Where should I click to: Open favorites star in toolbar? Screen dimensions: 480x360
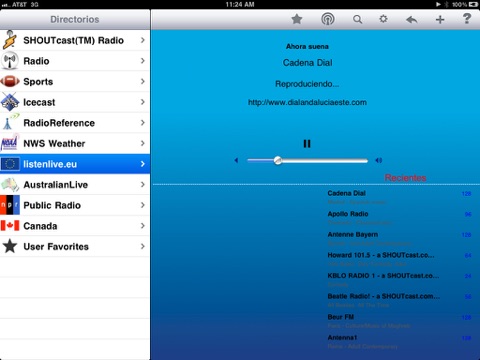tap(296, 19)
